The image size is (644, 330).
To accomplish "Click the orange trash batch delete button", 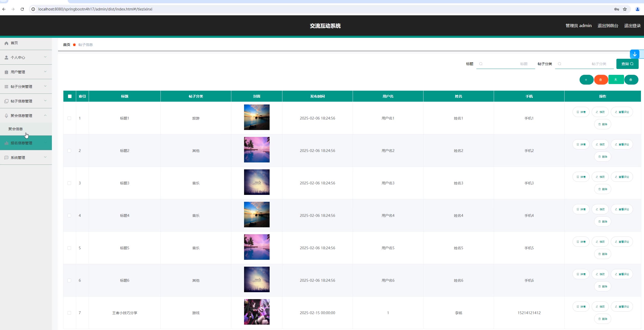I will pos(601,80).
